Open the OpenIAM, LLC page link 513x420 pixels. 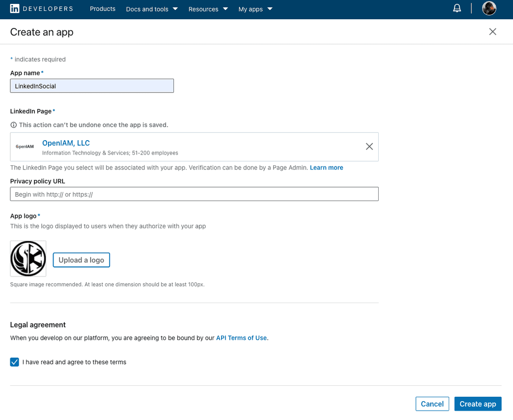pyautogui.click(x=65, y=143)
